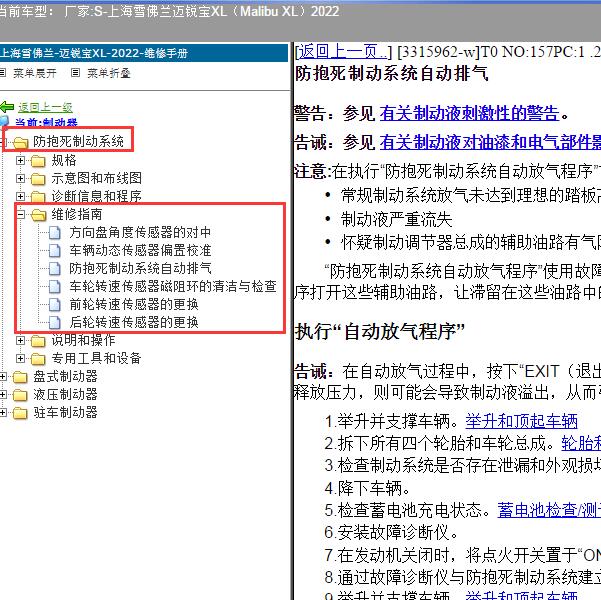This screenshot has width=601, height=600.
Task: Select 防抱死制动系统 tree node
Action: tap(78, 141)
